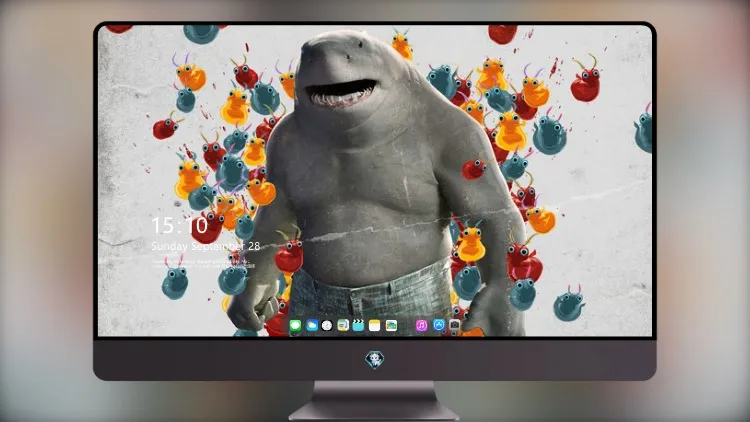Open the green Messages app in dock
750x422 pixels.
(x=296, y=326)
